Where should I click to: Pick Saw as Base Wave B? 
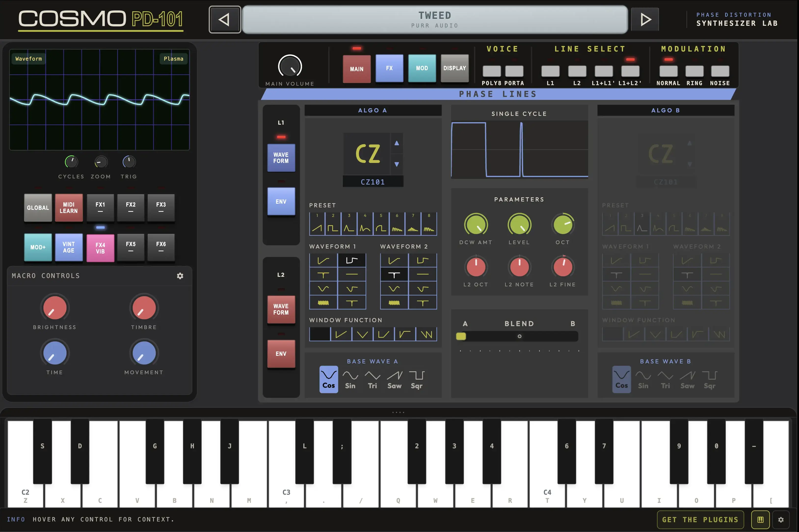(x=687, y=379)
